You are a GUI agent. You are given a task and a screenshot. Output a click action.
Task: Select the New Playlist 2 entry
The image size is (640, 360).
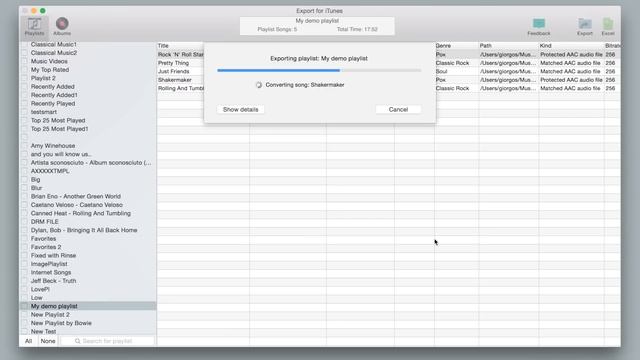(50, 315)
